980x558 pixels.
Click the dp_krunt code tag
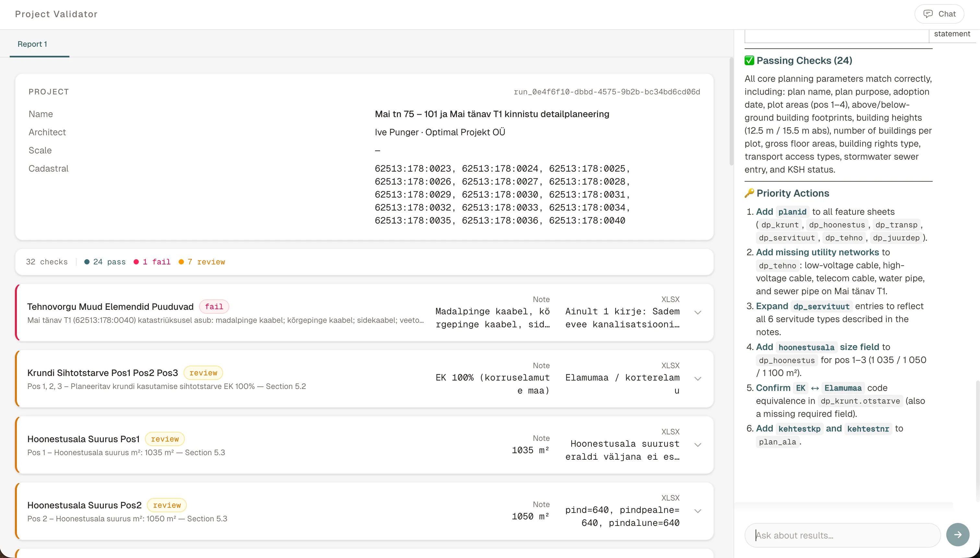coord(780,225)
